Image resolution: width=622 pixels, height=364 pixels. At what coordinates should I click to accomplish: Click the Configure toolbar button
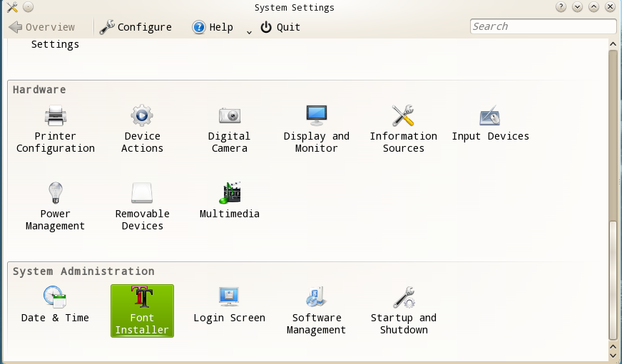(136, 27)
